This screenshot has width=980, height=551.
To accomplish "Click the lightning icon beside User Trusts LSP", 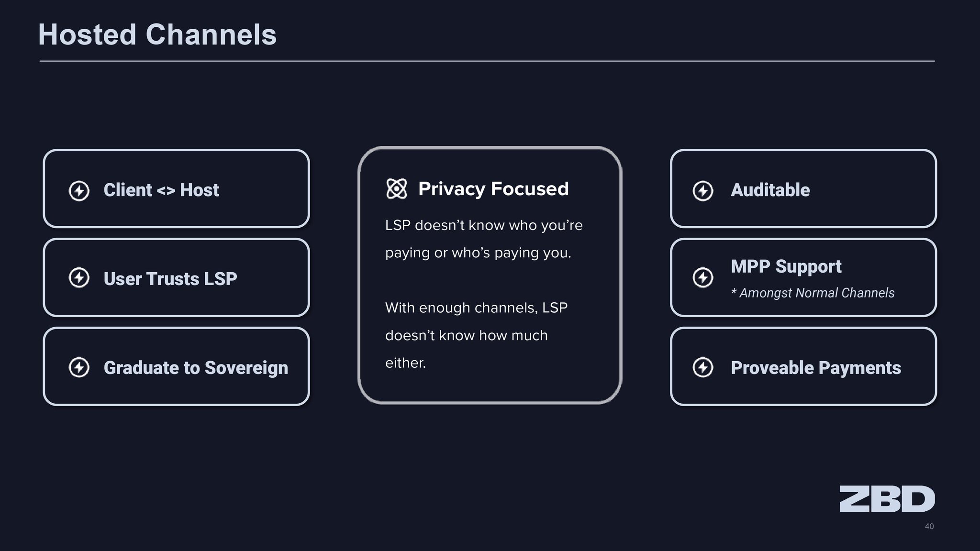I will 79,278.
